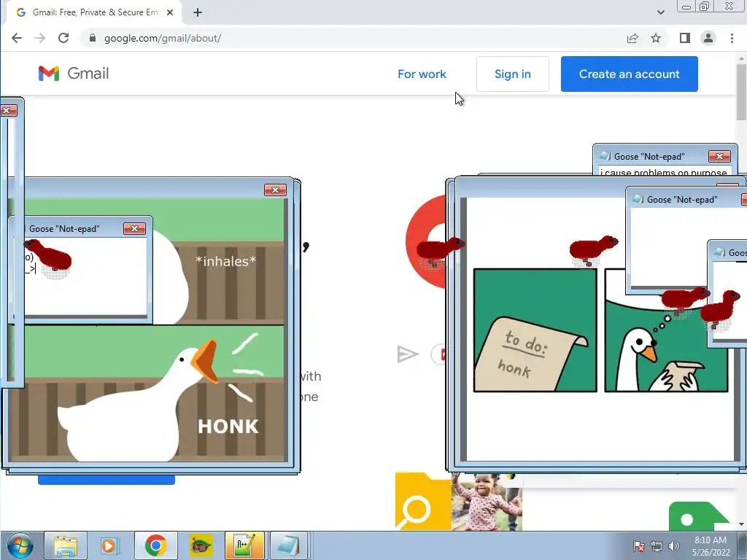Open Windows Media Player from taskbar
Viewport: 747px width, 560px height.
(x=109, y=545)
